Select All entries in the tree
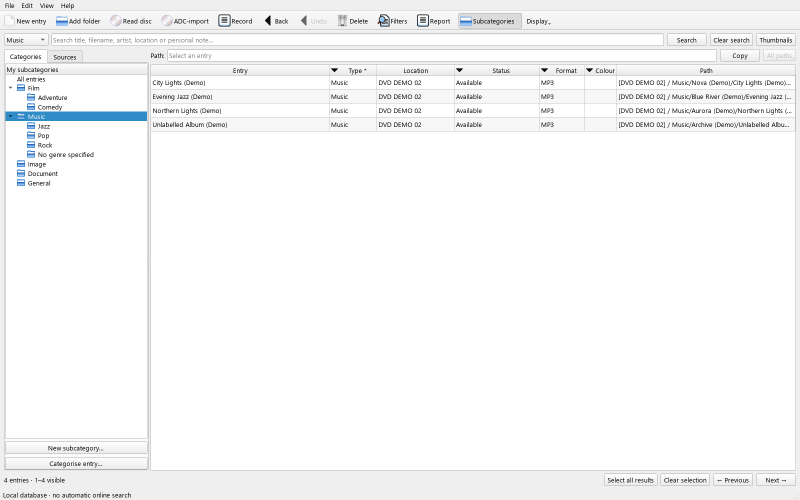Screen dimensions: 800x500 [x=31, y=79]
